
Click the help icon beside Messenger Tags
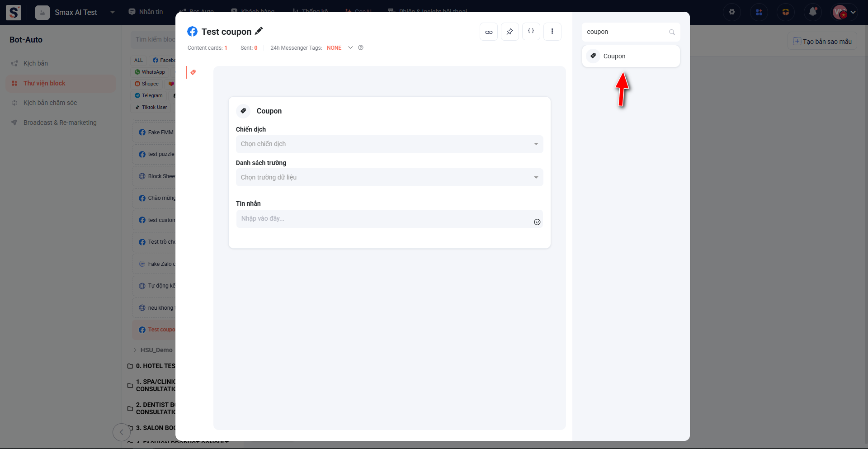[x=361, y=48]
